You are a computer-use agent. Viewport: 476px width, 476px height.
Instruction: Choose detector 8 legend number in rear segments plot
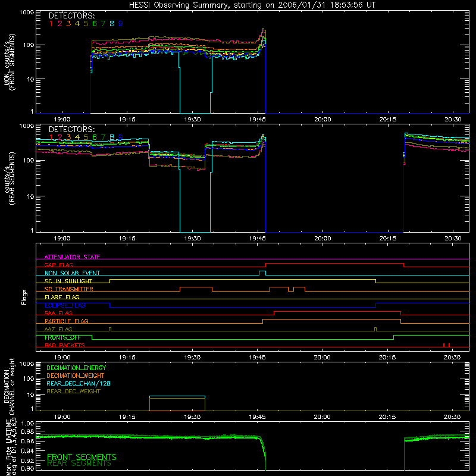coord(112,137)
